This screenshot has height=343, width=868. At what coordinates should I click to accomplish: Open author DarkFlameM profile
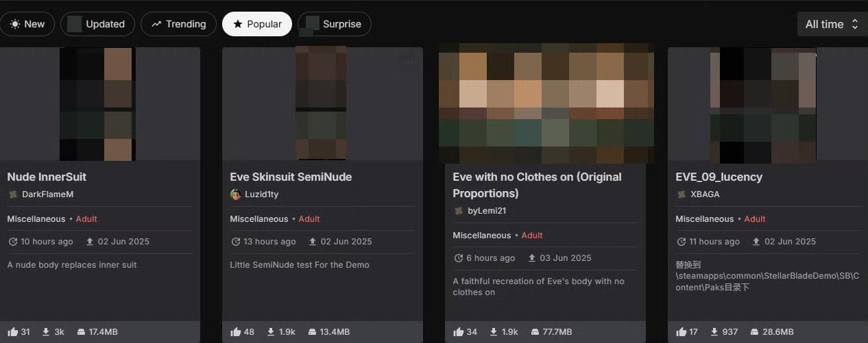(x=47, y=194)
